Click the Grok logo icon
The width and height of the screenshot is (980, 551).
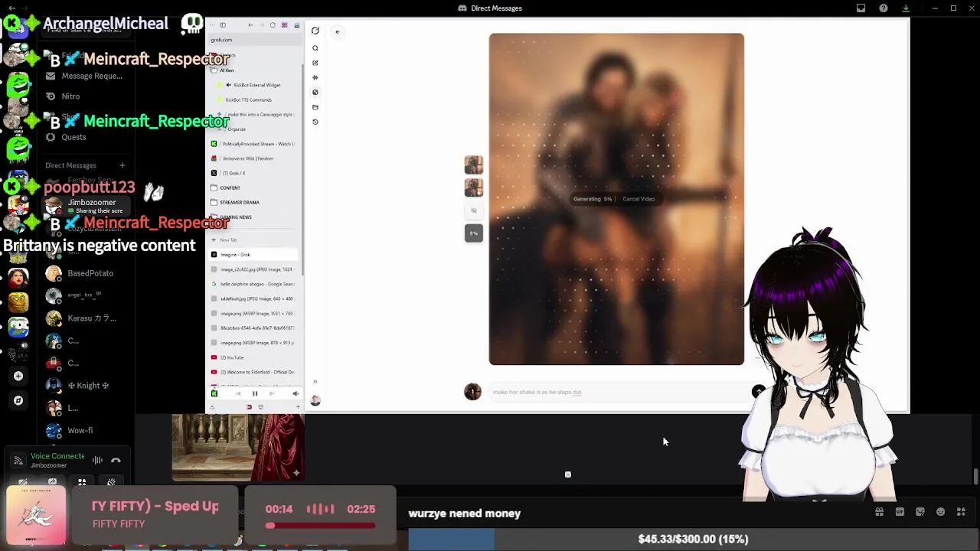click(x=315, y=31)
